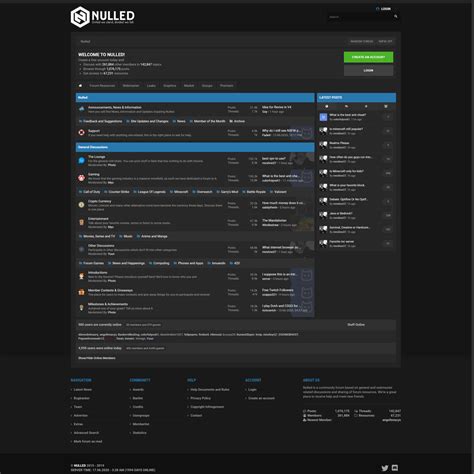The width and height of the screenshot is (474, 474).
Task: Open the Privacy Policy footer link
Action: pyautogui.click(x=200, y=398)
